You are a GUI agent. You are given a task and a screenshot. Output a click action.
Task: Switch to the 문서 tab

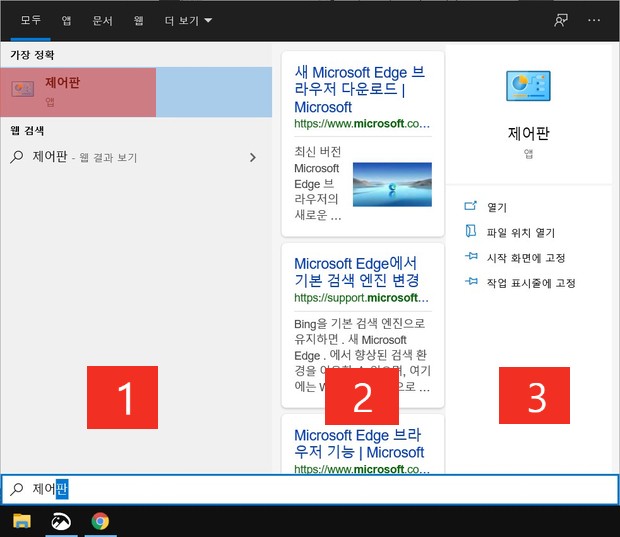[102, 20]
